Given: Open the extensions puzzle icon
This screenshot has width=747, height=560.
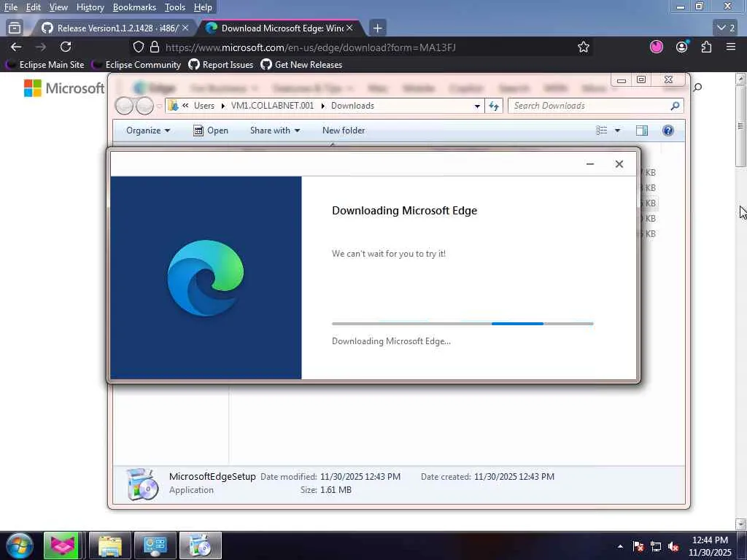Looking at the screenshot, I should (x=706, y=47).
